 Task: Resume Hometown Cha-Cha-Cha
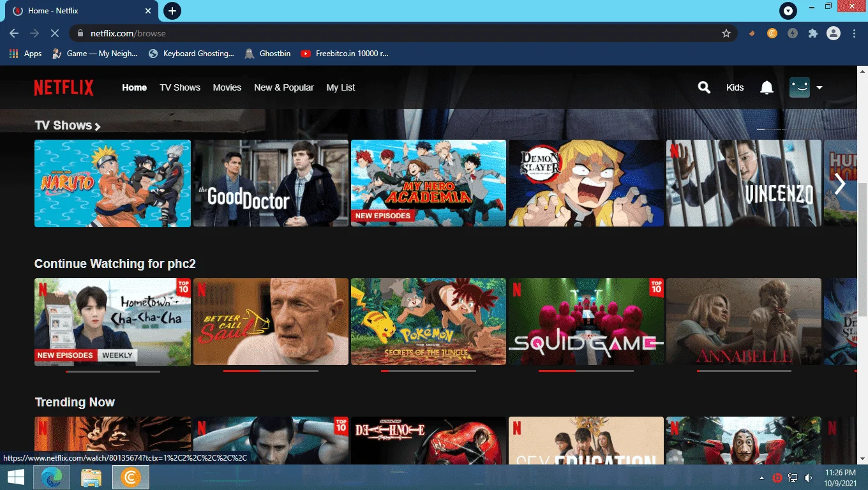click(112, 322)
